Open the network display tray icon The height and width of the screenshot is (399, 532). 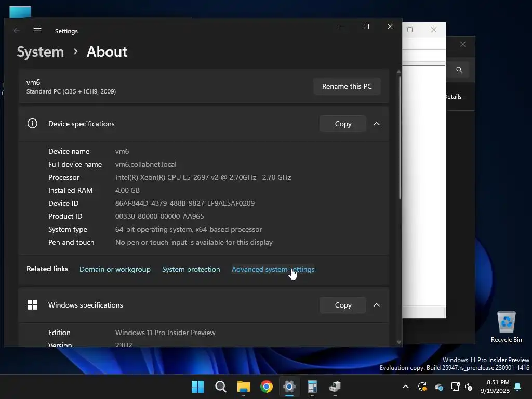[x=455, y=387]
